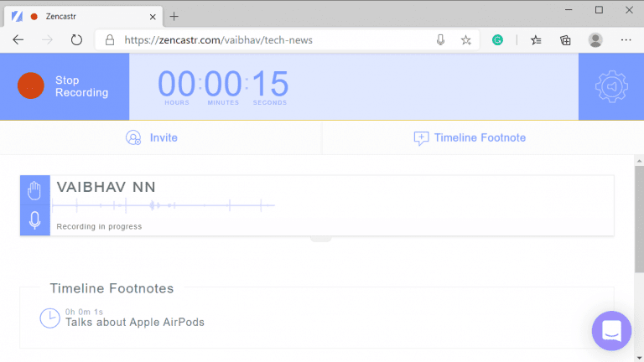Click the seconds counter showing 15
This screenshot has height=362, width=644.
pyautogui.click(x=270, y=84)
